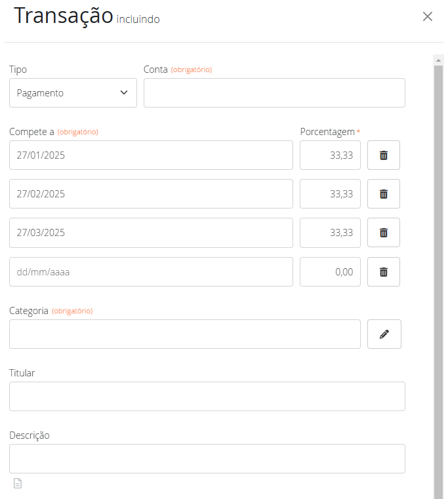Image resolution: width=448 pixels, height=499 pixels.
Task: Click the document icon below Descrição
Action: 18,484
